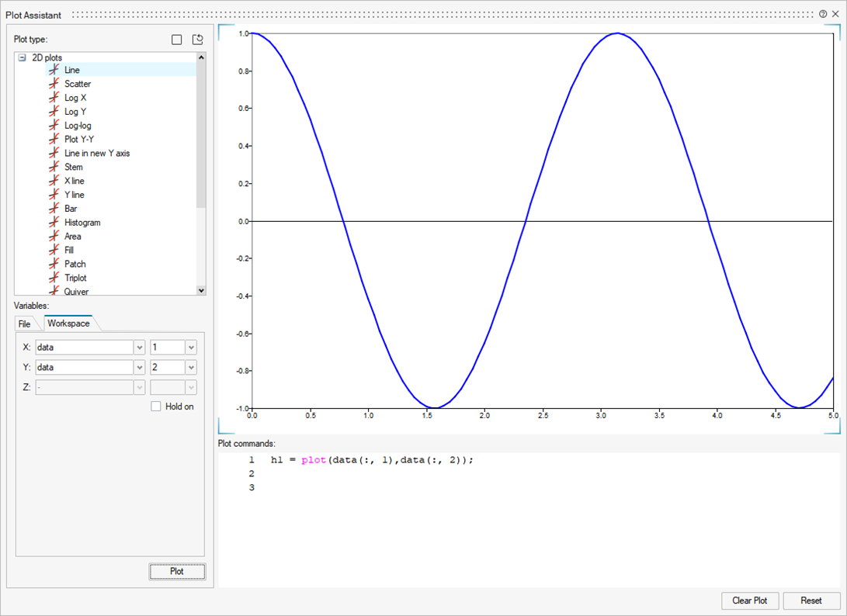The height and width of the screenshot is (616, 847).
Task: Open the Y column index dropdown
Action: click(x=191, y=368)
